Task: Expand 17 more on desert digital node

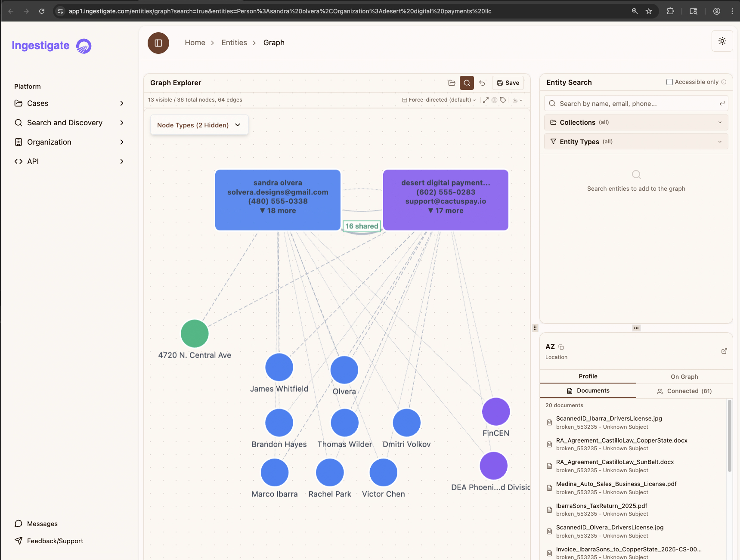Action: coord(446,210)
